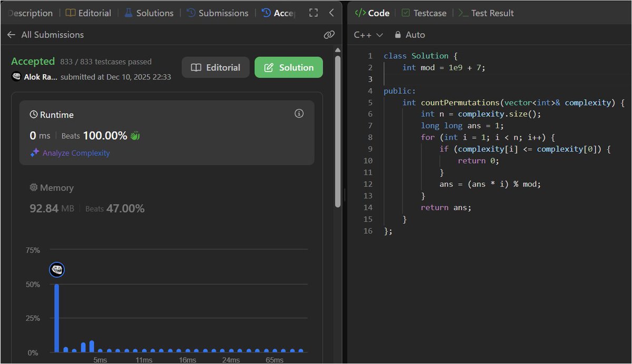Select the Accepted submission tab
Viewport: 632px width, 364px height.
[279, 13]
